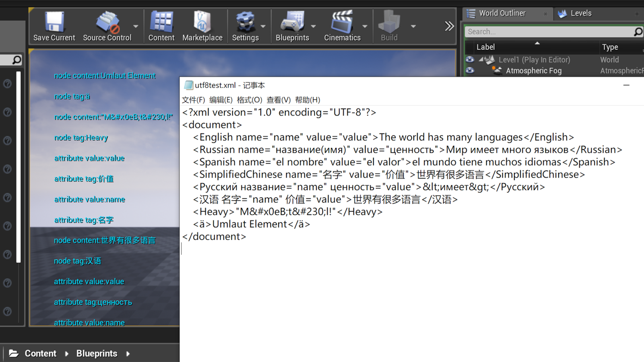Click the search magnifier in World Outliner
644x362 pixels.
[x=637, y=31]
